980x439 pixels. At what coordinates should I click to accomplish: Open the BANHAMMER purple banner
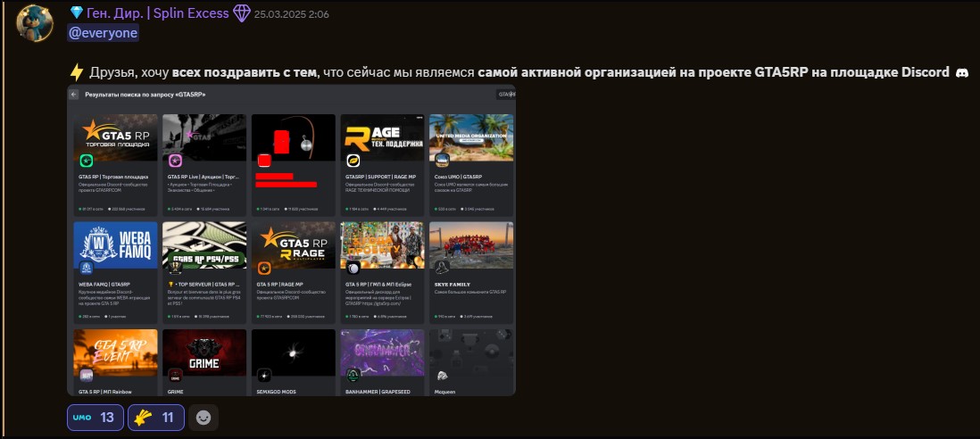[x=383, y=352]
